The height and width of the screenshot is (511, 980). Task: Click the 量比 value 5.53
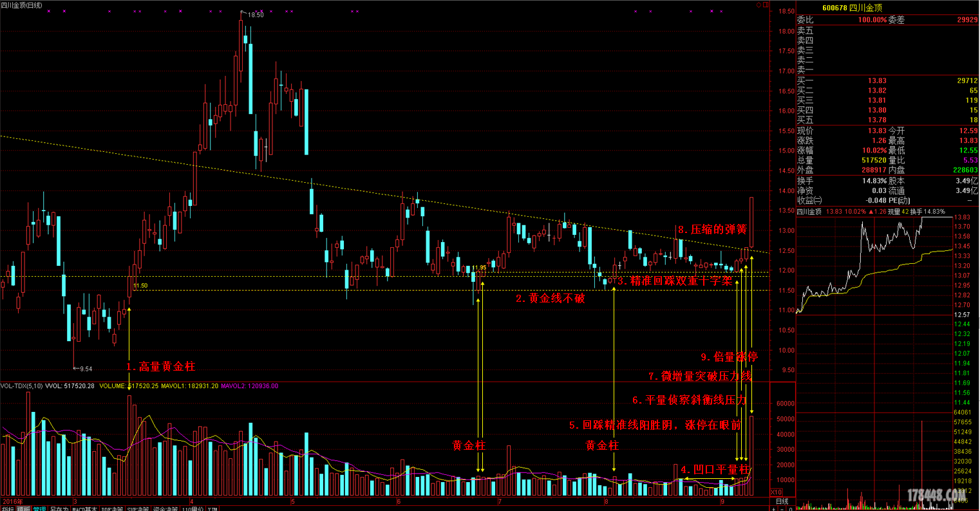(x=970, y=160)
